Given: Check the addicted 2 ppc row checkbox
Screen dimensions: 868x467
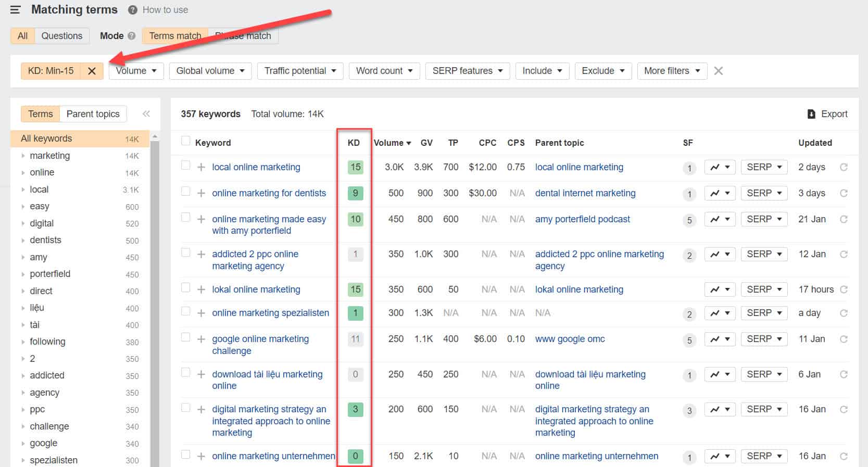Looking at the screenshot, I should pos(185,253).
